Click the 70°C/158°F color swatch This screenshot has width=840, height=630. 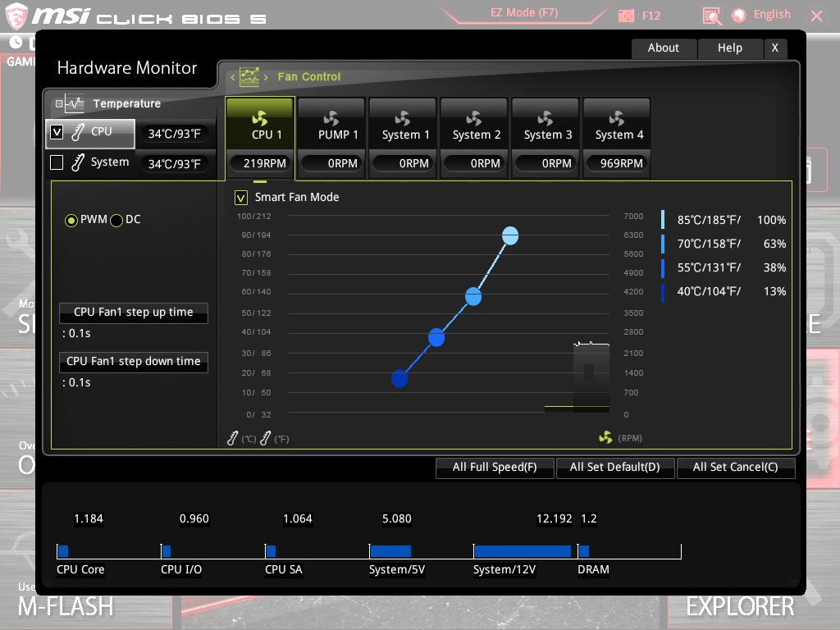coord(663,244)
